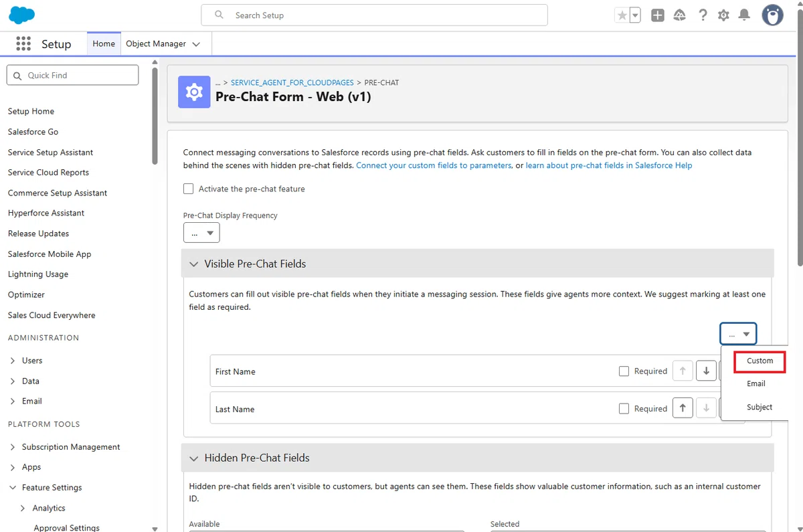803x532 pixels.
Task: Open Trailhead guidance icon
Action: coord(680,15)
